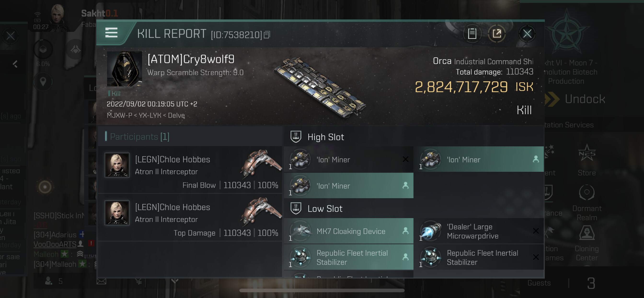The height and width of the screenshot is (298, 644).
Task: Open the first Chloe Hobbes participant portrait
Action: (117, 165)
